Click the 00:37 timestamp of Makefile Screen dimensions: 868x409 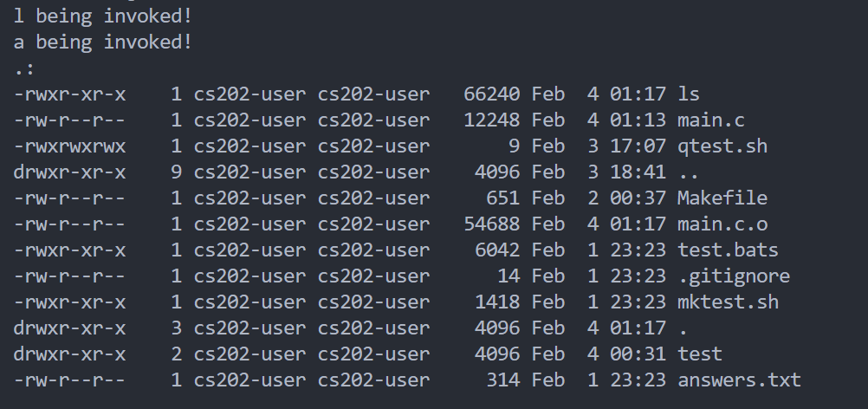638,198
